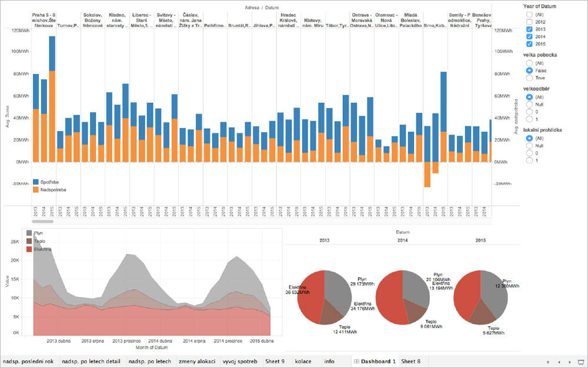Go to the vyvoj spotreb tab
588x368 pixels.
240,361
